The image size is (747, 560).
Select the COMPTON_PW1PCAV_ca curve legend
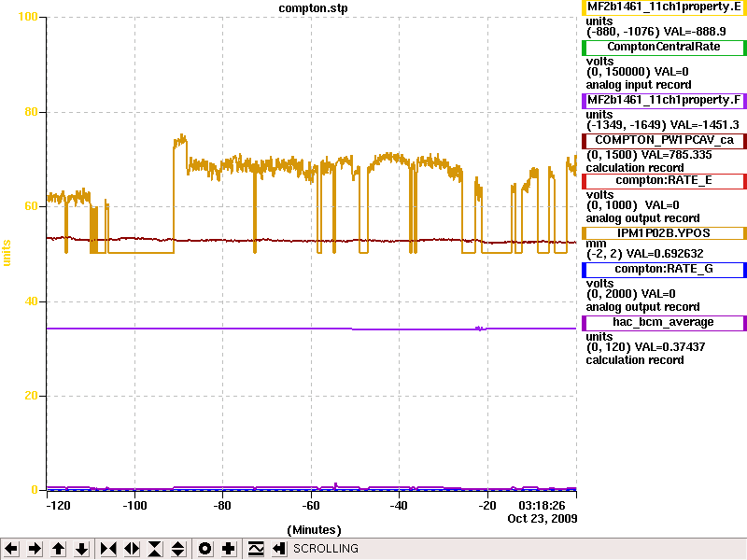(x=664, y=141)
